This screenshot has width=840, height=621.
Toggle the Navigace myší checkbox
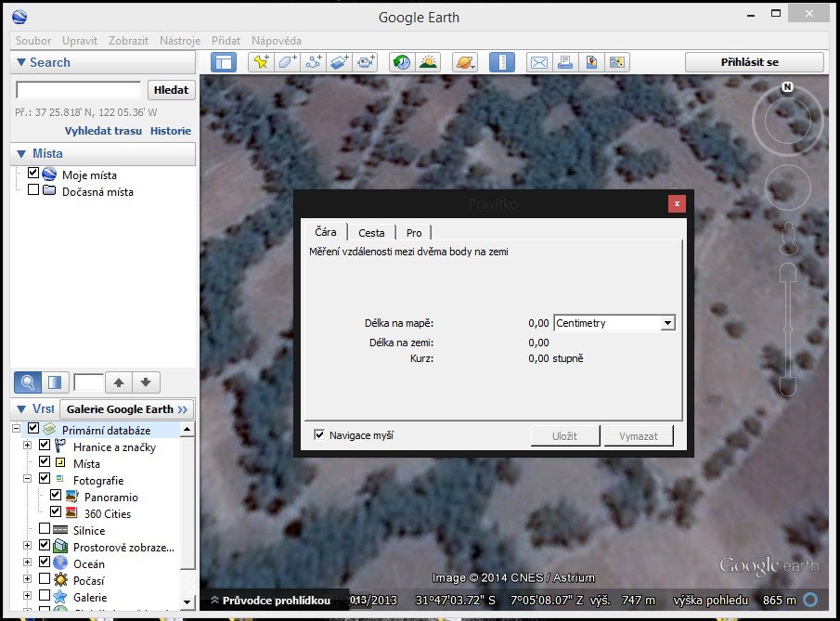(320, 434)
